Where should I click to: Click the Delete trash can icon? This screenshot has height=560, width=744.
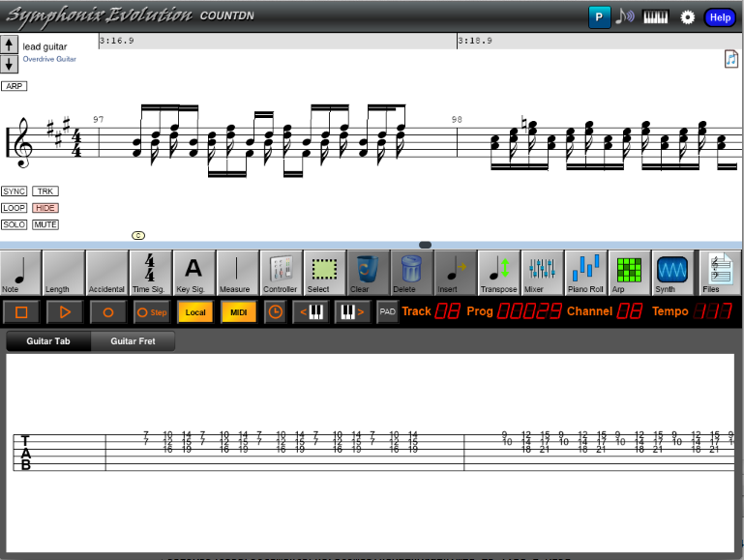pyautogui.click(x=411, y=272)
